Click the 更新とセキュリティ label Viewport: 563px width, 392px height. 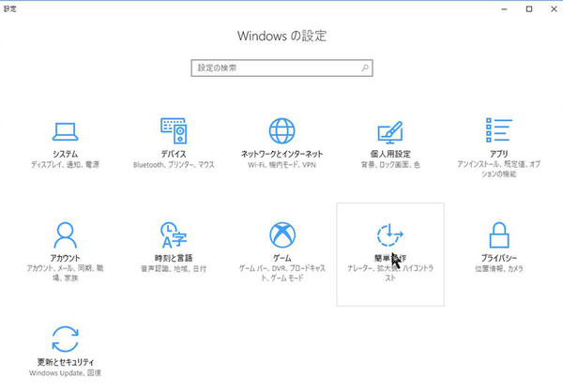[66, 362]
